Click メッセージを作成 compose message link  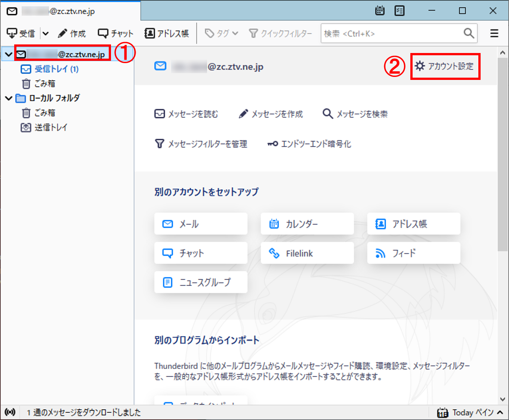(x=271, y=114)
